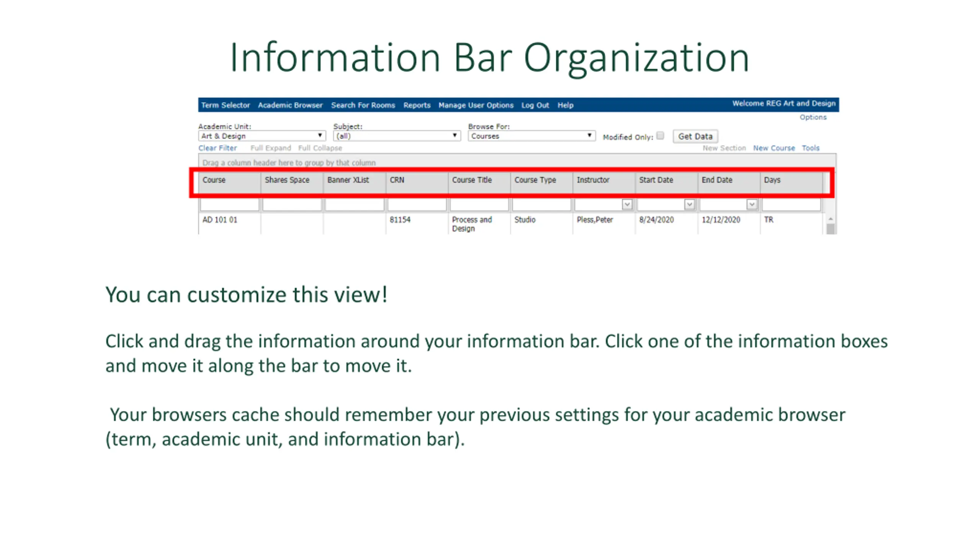Sort by the End Date column header
Image resolution: width=980 pixels, height=551 pixels.
pyautogui.click(x=729, y=183)
